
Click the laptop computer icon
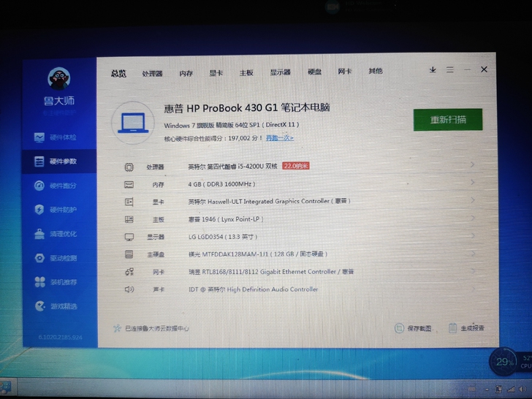133,123
